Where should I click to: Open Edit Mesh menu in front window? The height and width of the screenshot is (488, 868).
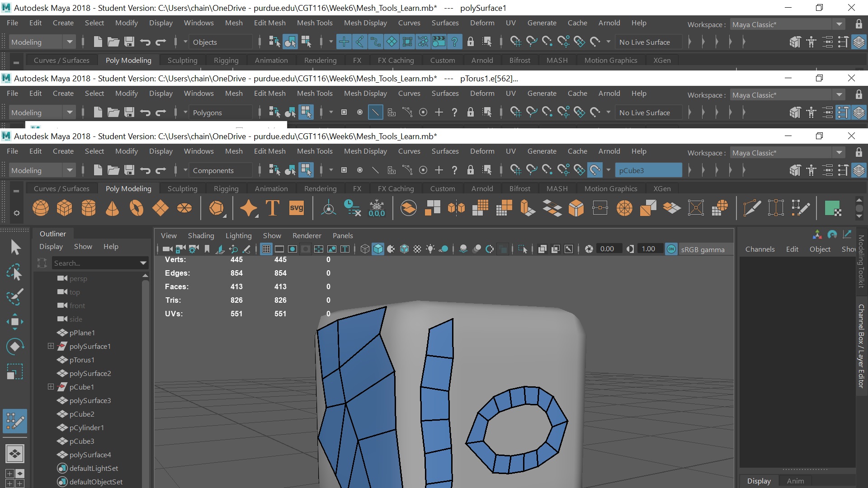pos(270,151)
